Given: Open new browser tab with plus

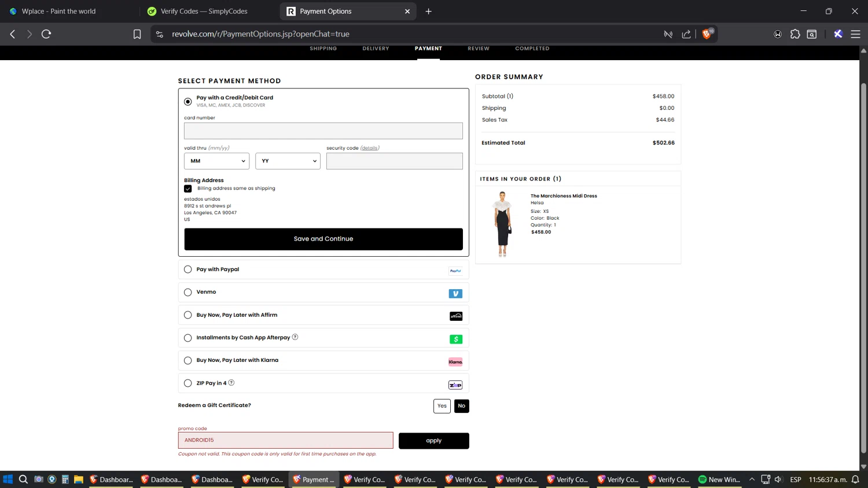Looking at the screenshot, I should pyautogui.click(x=429, y=11).
